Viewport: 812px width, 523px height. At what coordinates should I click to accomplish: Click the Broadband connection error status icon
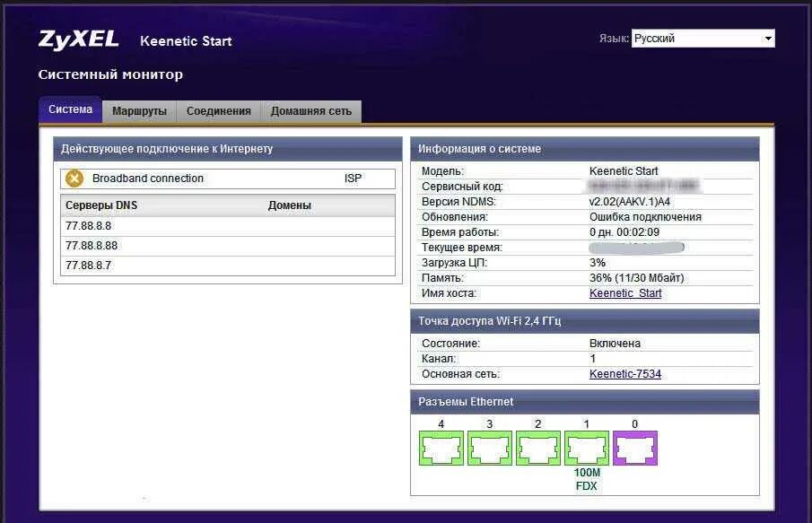tap(74, 179)
